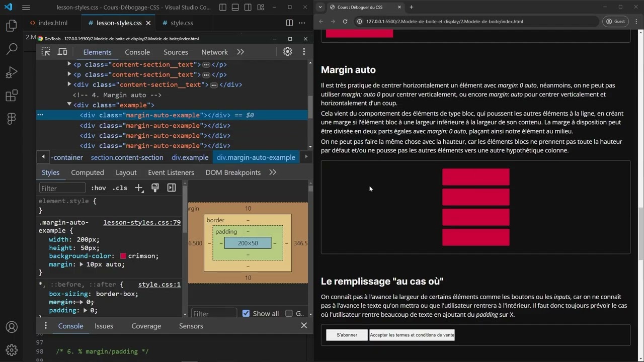Follow the style.css:1 source link

(x=159, y=284)
